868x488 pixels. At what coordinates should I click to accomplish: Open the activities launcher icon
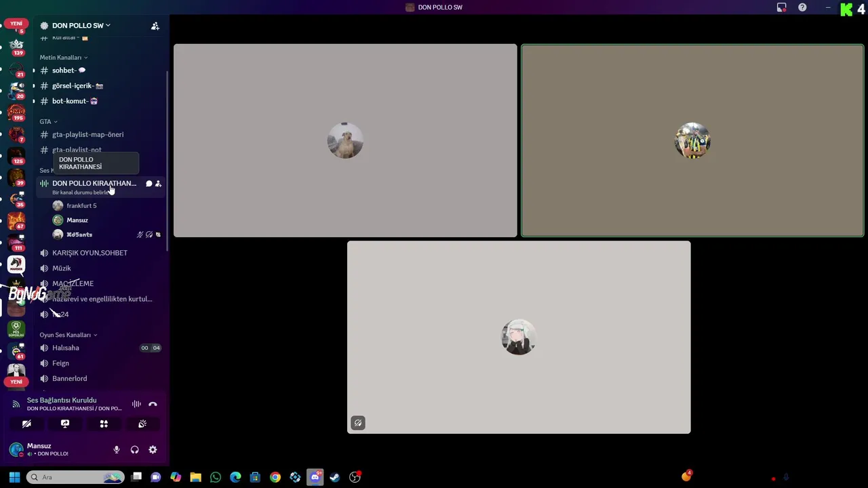[104, 424]
